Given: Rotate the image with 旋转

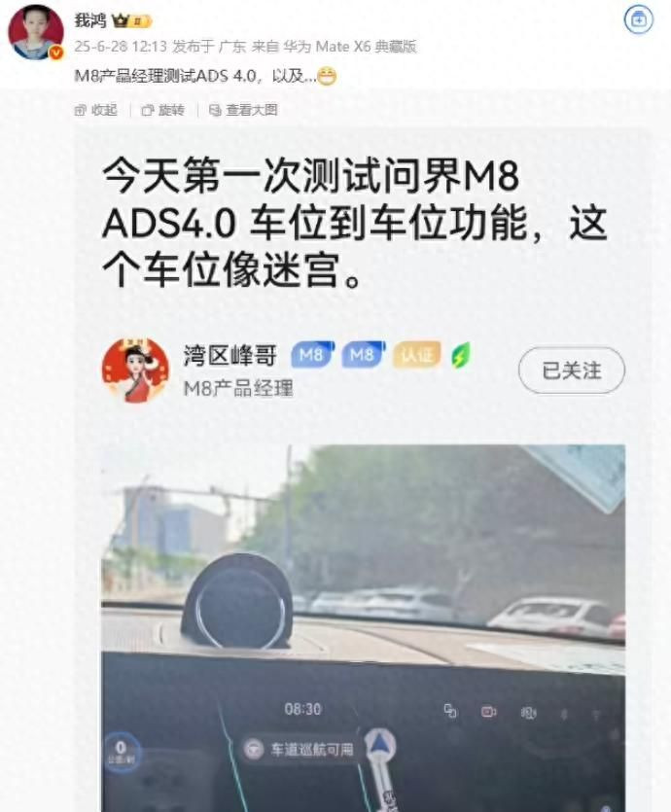Looking at the screenshot, I should coord(162,110).
